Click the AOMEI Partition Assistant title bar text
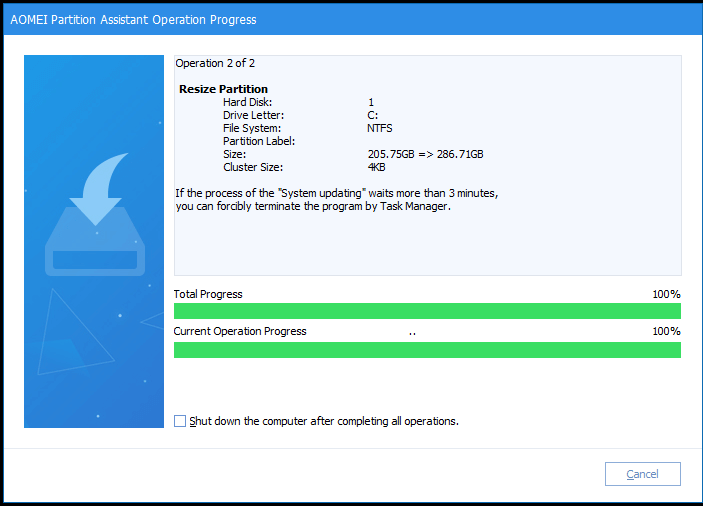 click(133, 20)
